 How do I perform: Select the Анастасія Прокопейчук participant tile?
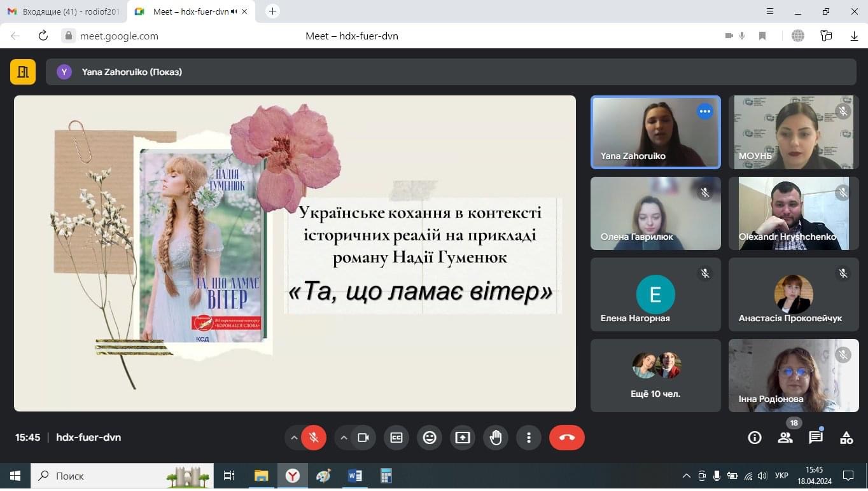pos(794,294)
